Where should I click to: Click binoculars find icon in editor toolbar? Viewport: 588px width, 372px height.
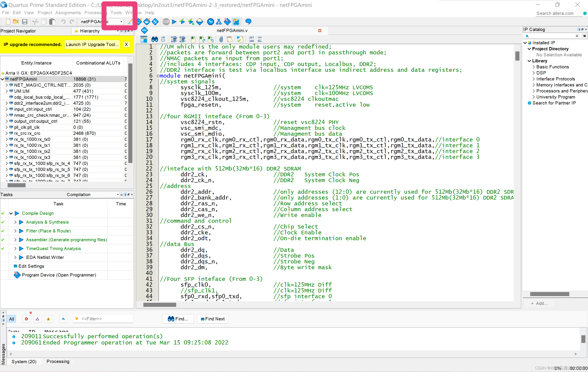pyautogui.click(x=155, y=39)
